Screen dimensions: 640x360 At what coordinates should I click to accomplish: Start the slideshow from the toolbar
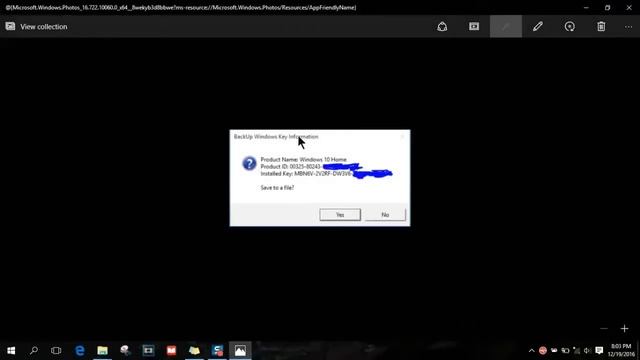474,27
